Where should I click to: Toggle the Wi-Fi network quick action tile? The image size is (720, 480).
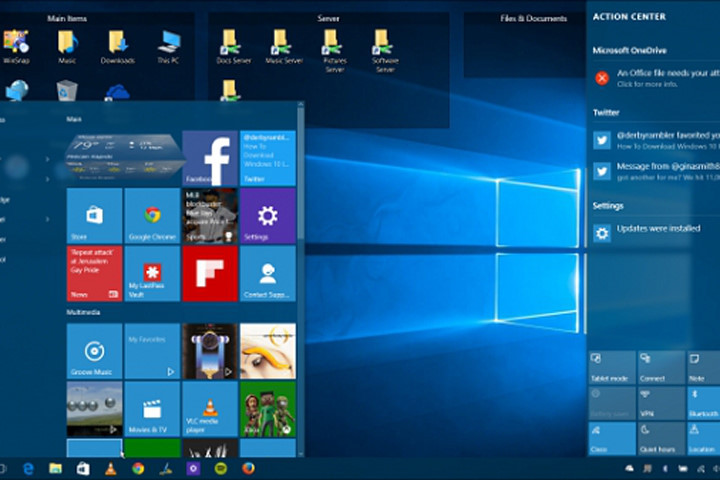pos(612,439)
